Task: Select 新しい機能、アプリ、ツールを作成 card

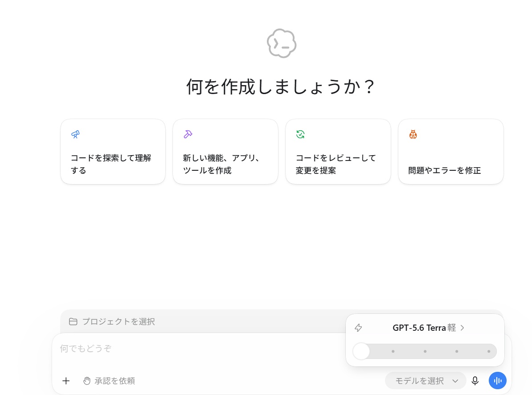Action: point(225,151)
